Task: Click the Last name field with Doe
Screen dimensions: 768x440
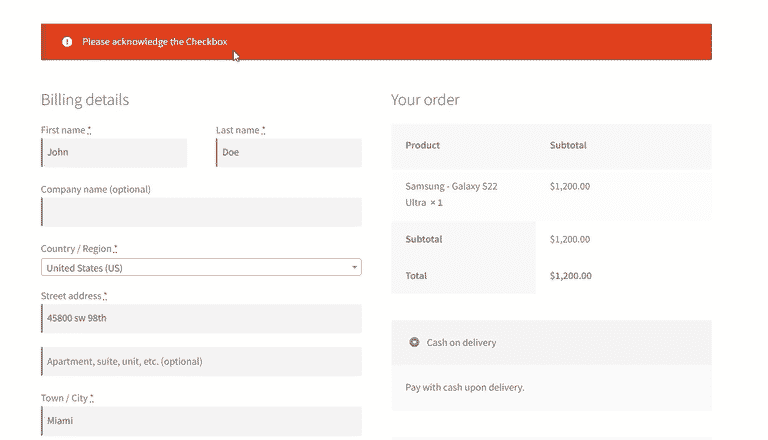Action: 289,152
